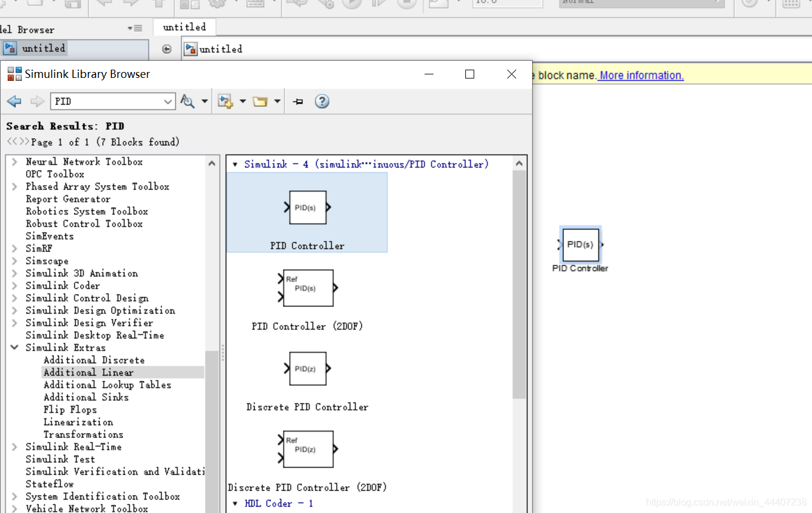Expand the Vehicle Network Toolbox node
The width and height of the screenshot is (812, 513).
[14, 508]
